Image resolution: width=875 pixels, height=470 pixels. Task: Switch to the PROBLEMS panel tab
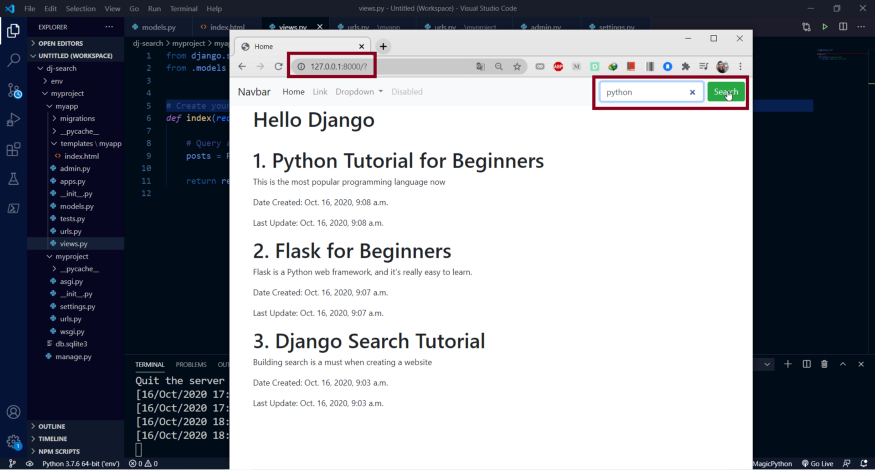tap(191, 365)
